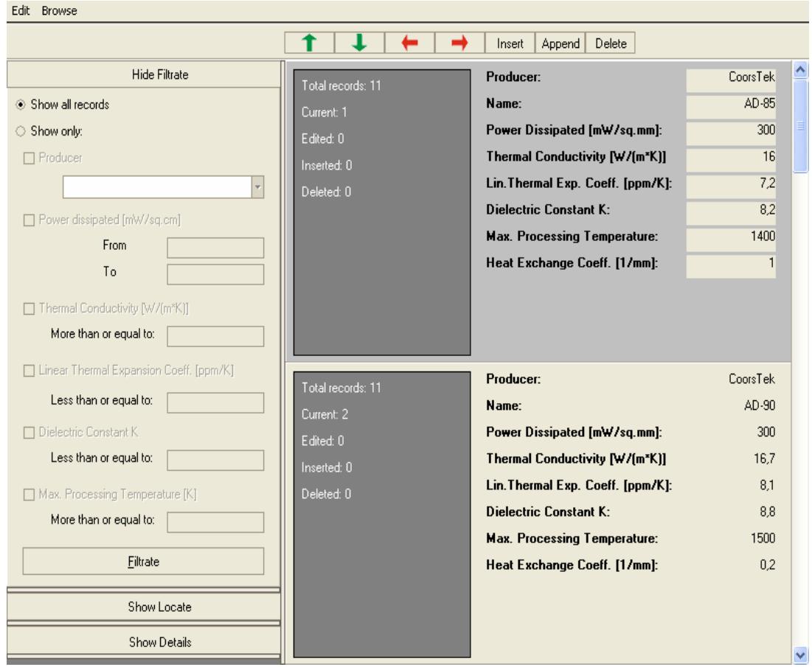Click the green up arrow navigation icon
The width and height of the screenshot is (812, 667).
[x=311, y=43]
